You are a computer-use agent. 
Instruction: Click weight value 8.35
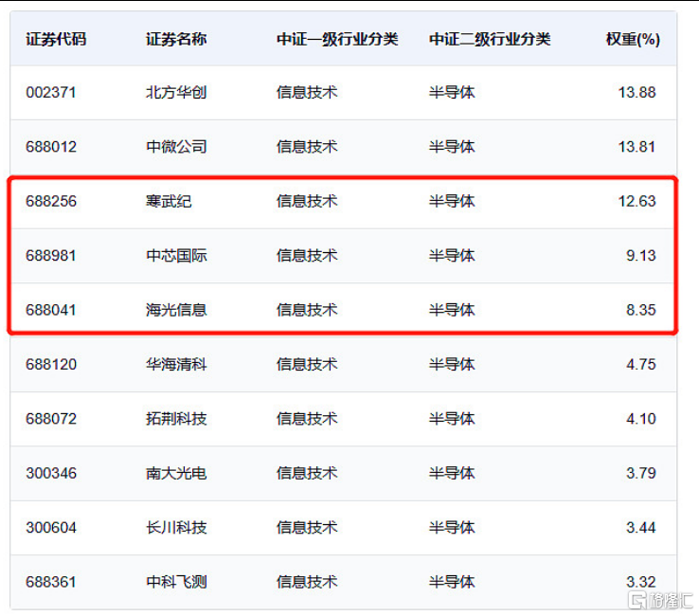[641, 310]
